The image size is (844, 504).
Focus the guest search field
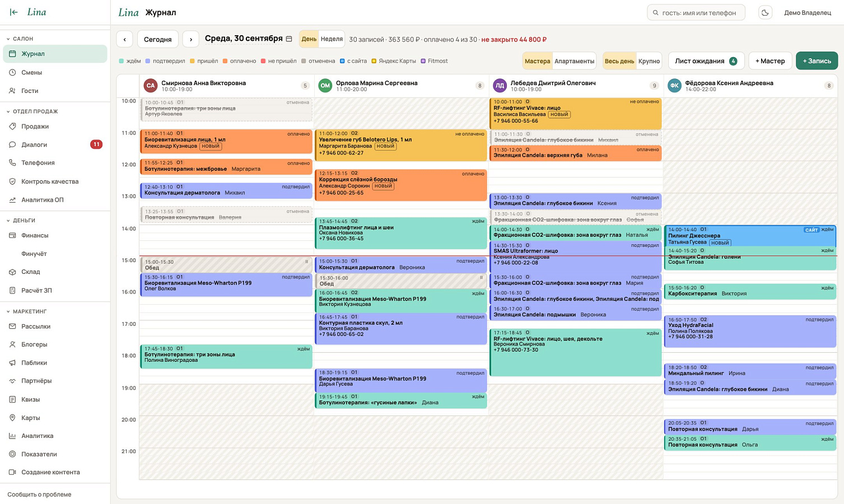(x=696, y=12)
